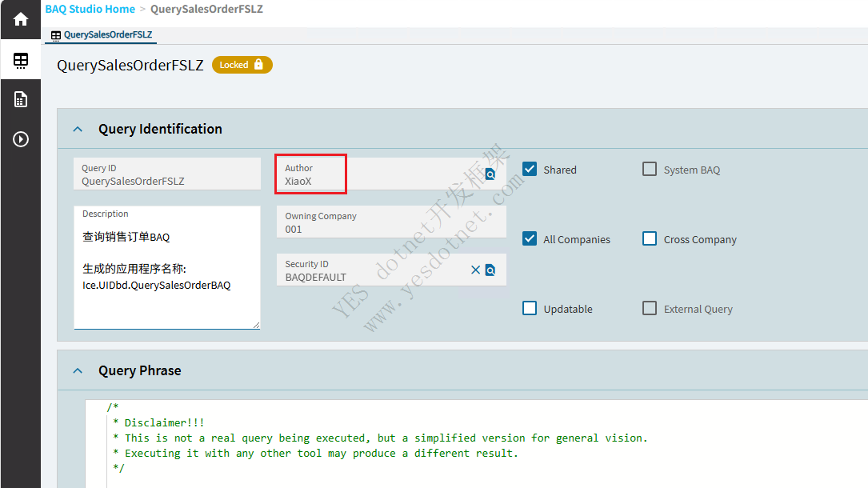Collapse the Query Identification section
Viewport: 868px width, 488px height.
coord(78,129)
